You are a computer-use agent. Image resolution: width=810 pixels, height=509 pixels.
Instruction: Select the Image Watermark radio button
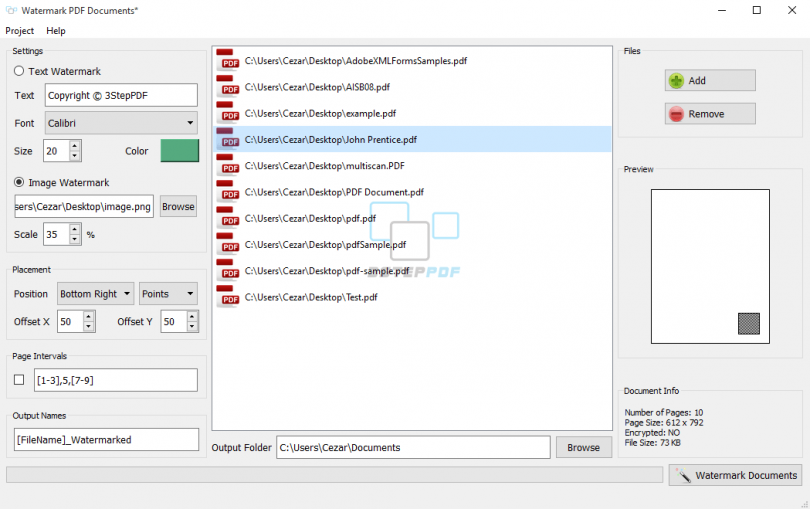click(19, 182)
